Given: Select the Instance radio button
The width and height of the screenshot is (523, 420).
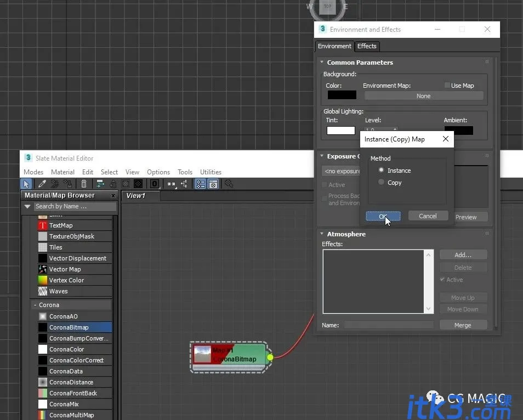Looking at the screenshot, I should coord(381,170).
